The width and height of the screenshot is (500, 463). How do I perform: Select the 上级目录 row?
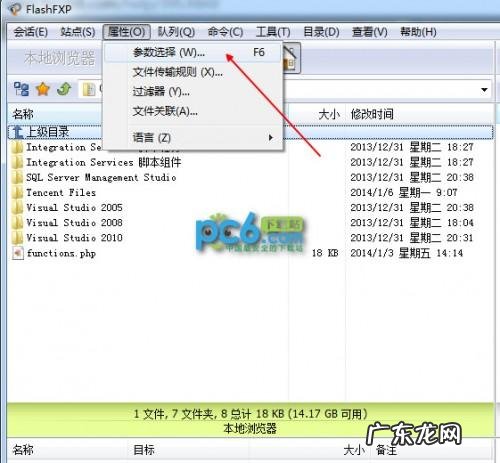click(250, 132)
